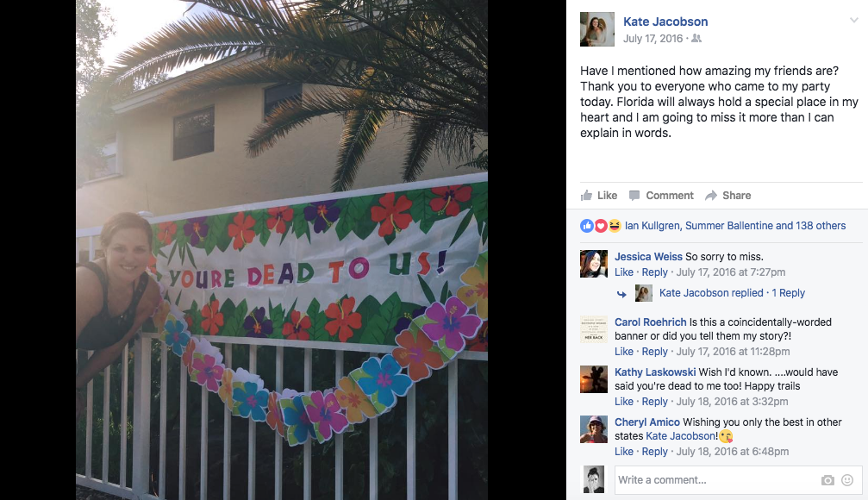Open the emoji smiley picker icon
868x500 pixels.
click(x=847, y=480)
